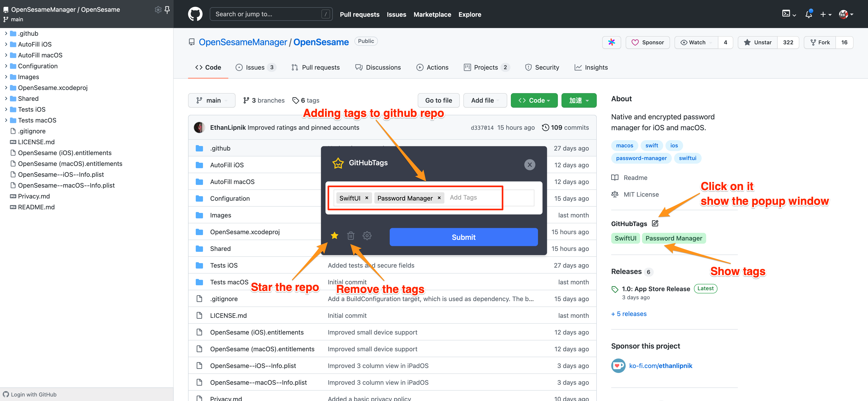The width and height of the screenshot is (868, 401).
Task: Remove the SwiftUI tag chip
Action: pyautogui.click(x=367, y=198)
